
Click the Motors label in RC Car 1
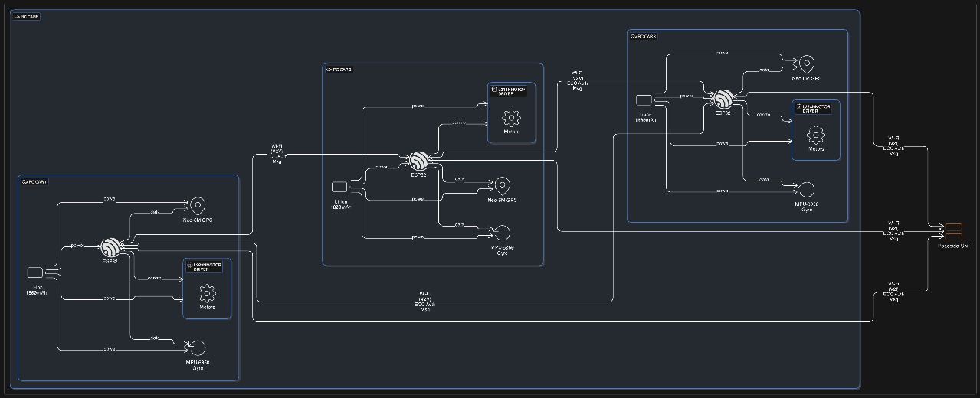click(x=206, y=308)
